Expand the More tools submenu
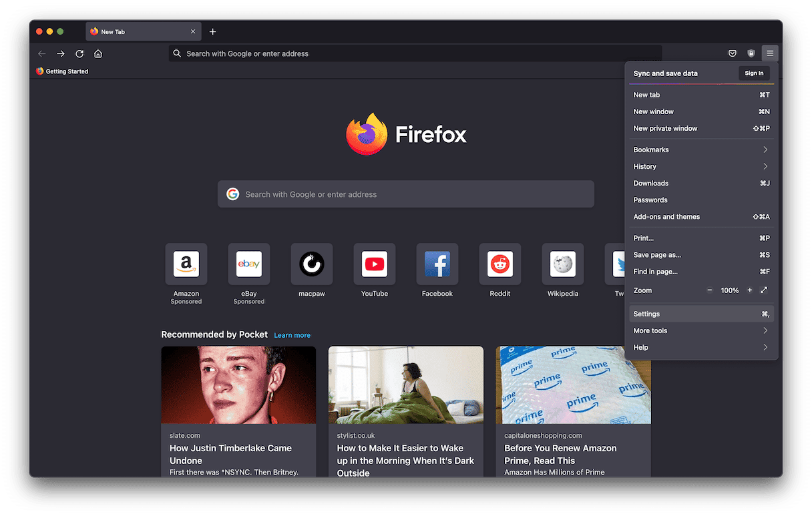 701,330
